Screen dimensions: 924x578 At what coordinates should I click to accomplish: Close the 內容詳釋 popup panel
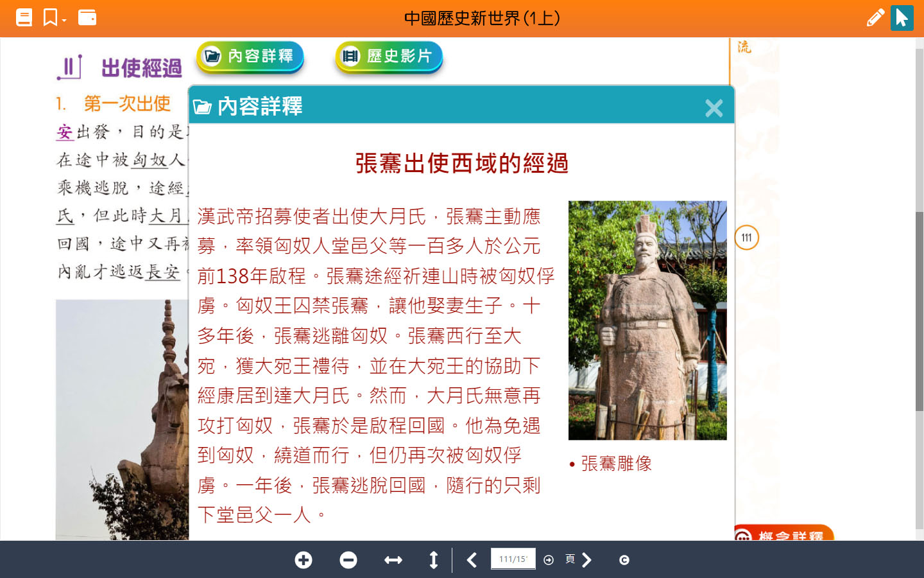[x=714, y=107]
